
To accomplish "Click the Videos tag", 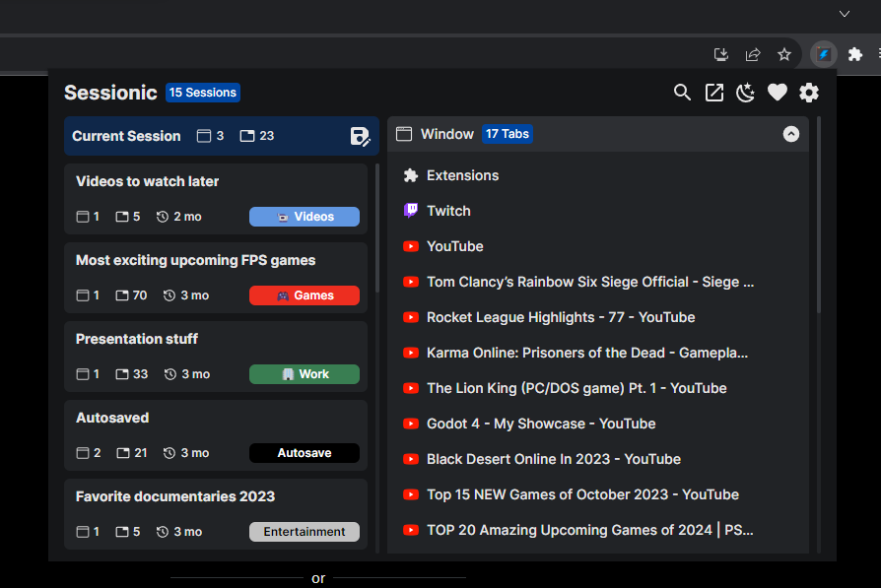I will click(305, 217).
